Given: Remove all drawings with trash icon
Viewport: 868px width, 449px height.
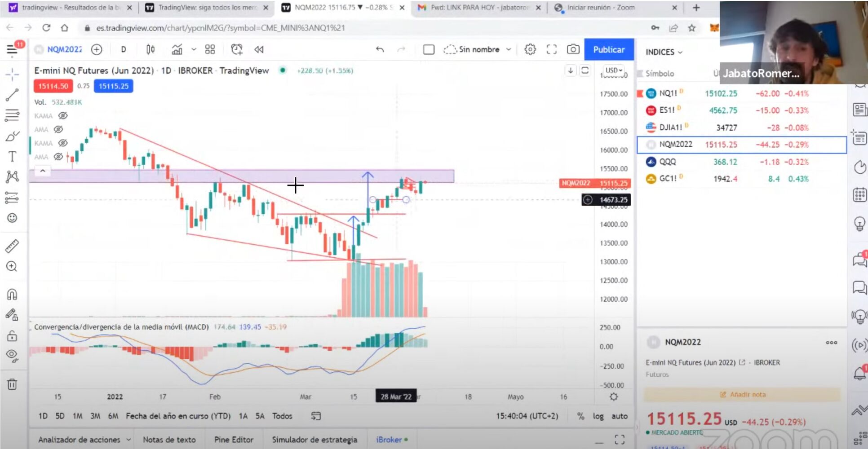Looking at the screenshot, I should [12, 384].
